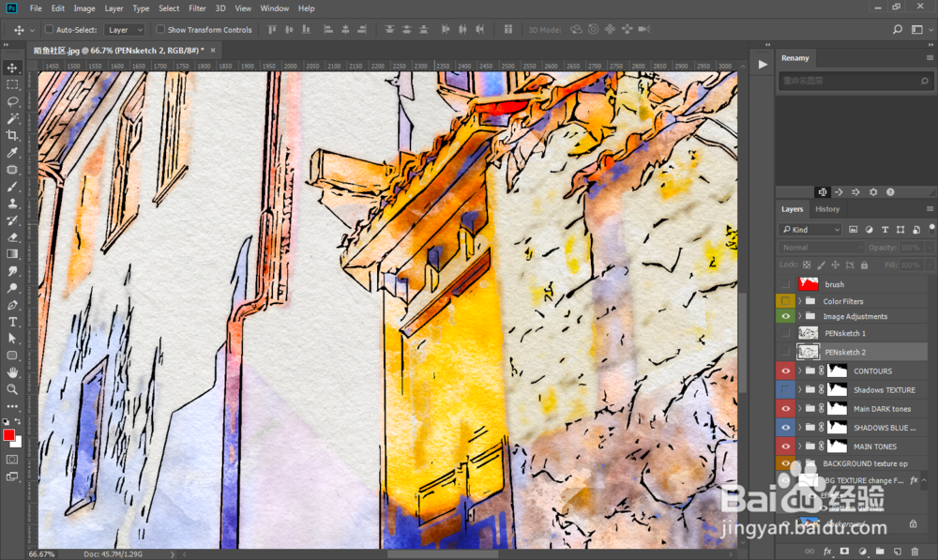
Task: Open the Layers panel options menu
Action: [x=930, y=209]
